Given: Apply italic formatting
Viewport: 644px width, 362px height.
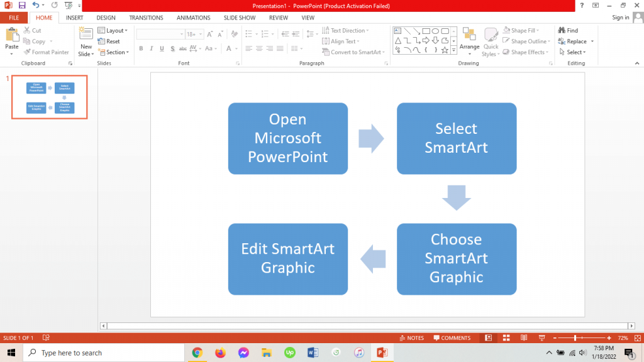Looking at the screenshot, I should tap(151, 48).
